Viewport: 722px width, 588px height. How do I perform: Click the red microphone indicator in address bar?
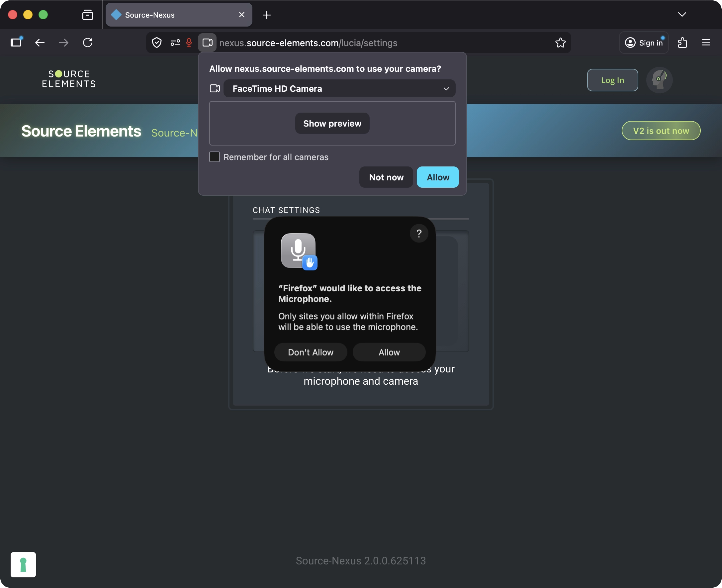[x=189, y=43]
